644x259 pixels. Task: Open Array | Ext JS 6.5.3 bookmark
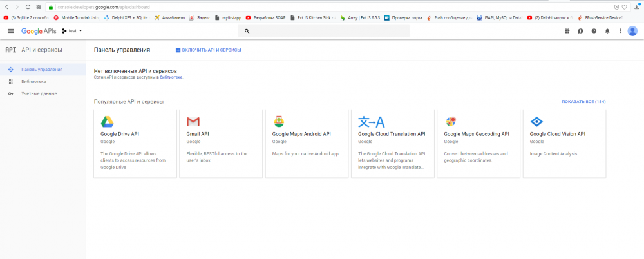point(360,17)
